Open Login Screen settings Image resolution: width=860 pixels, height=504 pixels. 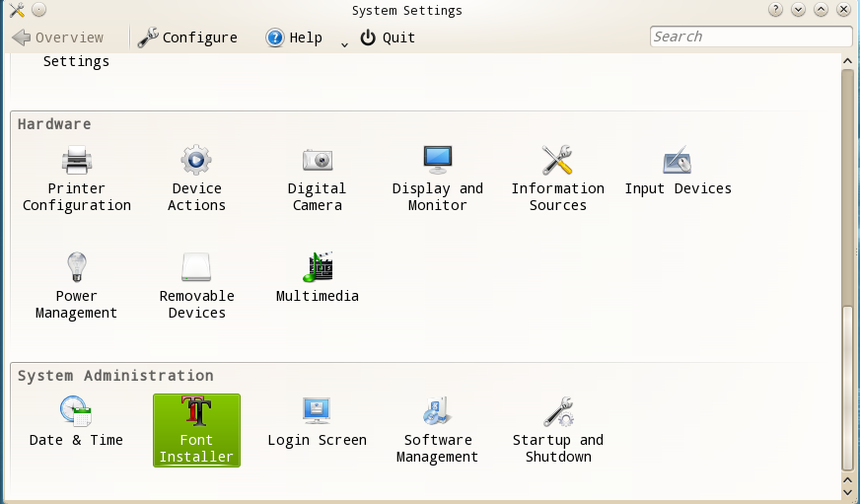317,422
